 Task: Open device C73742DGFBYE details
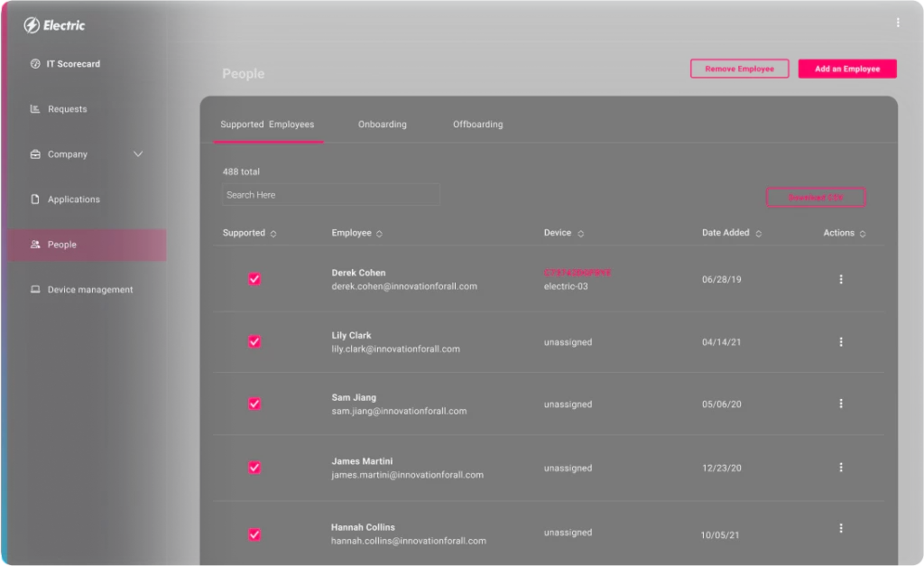[x=578, y=272]
